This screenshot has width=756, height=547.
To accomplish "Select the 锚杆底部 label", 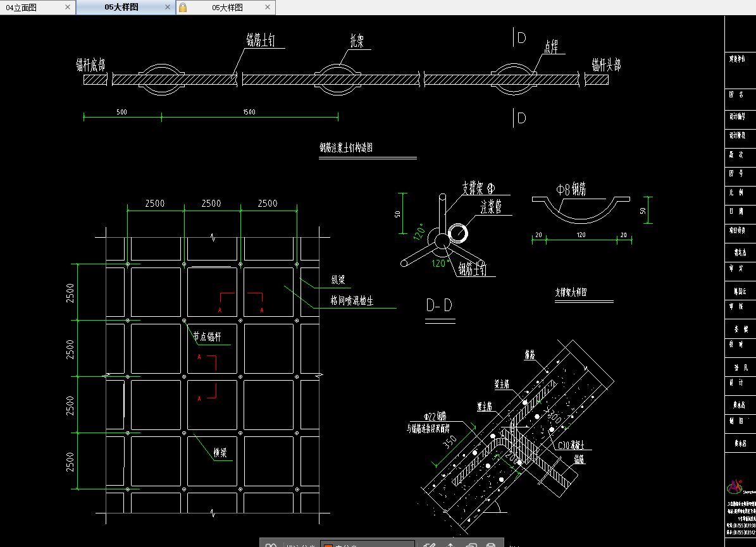I will pos(90,65).
